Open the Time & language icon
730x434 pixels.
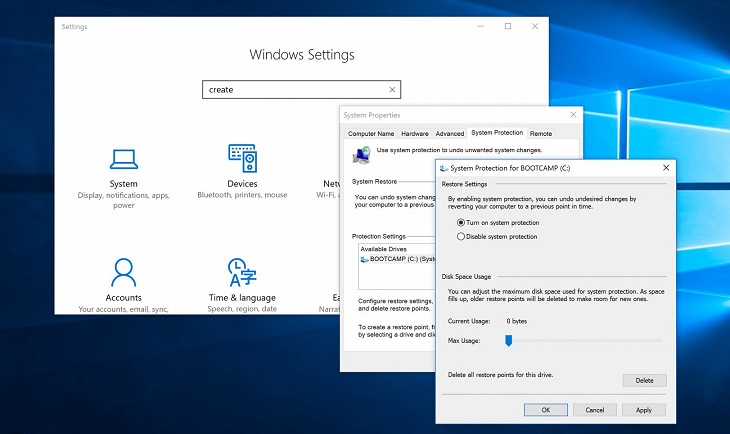point(242,272)
